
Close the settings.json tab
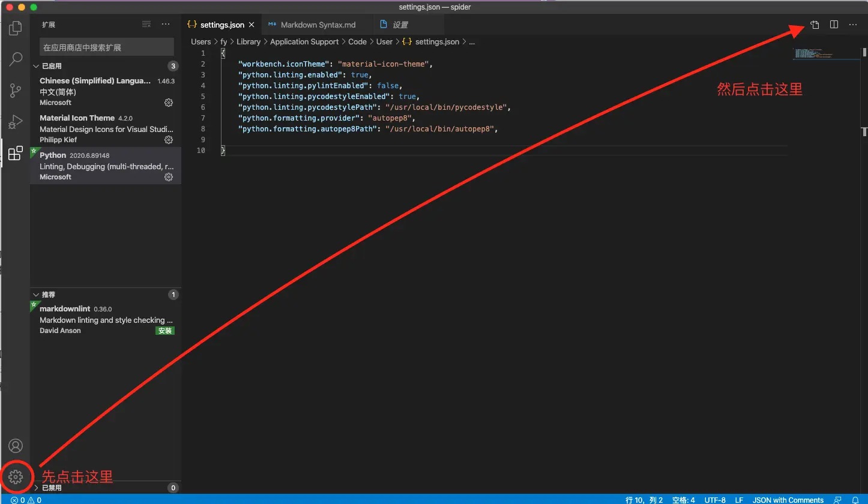[x=252, y=25]
